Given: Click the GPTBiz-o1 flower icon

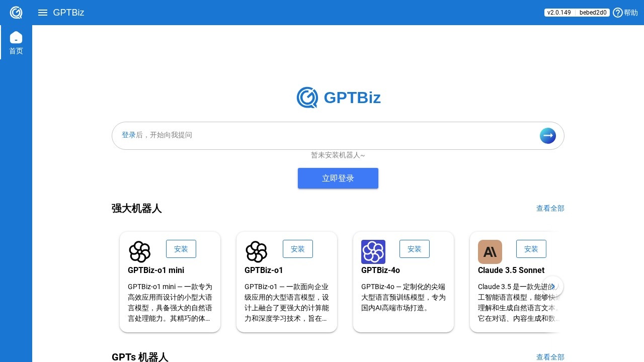Looking at the screenshot, I should [x=257, y=252].
